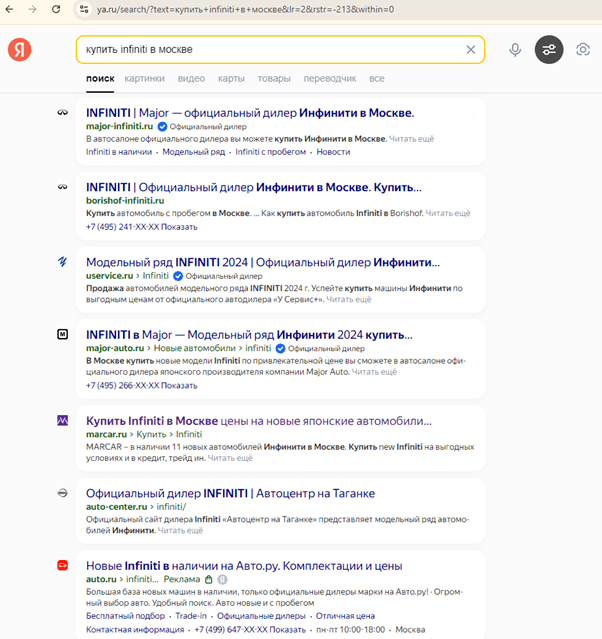Switch to the картинки tab

145,78
